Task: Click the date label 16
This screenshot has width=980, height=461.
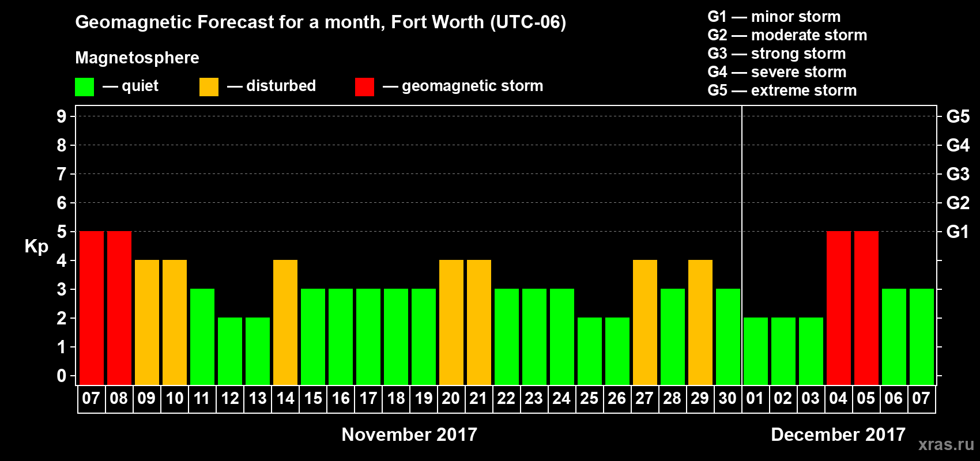Action: (340, 398)
